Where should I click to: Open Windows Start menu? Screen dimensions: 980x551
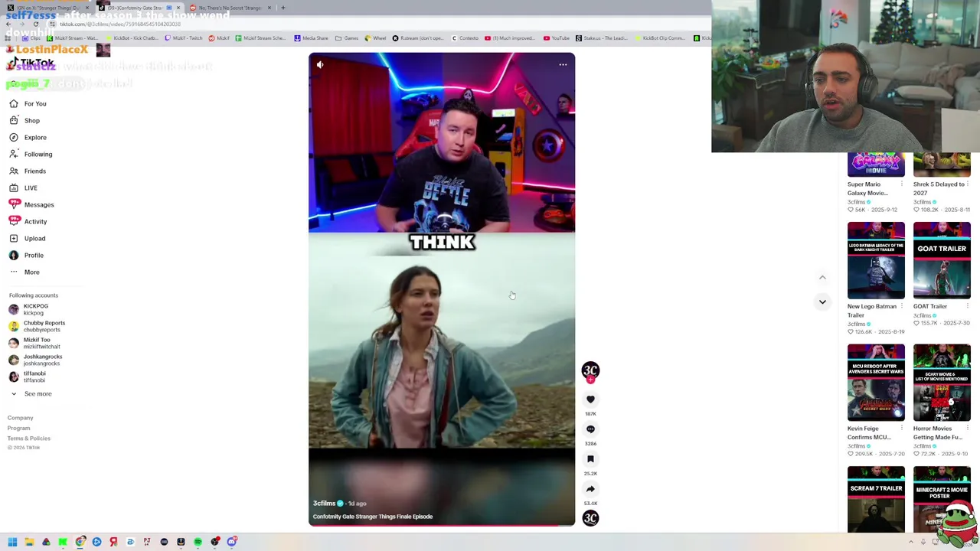pyautogui.click(x=12, y=542)
